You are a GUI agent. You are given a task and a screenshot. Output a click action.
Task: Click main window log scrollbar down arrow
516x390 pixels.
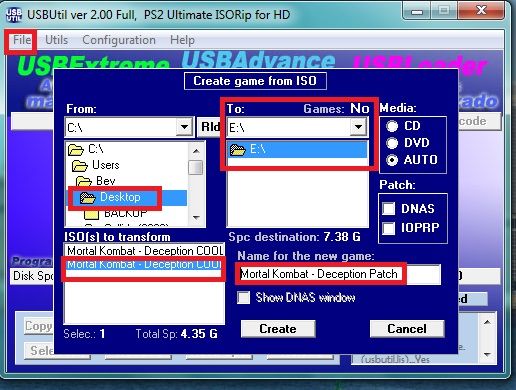tap(487, 355)
